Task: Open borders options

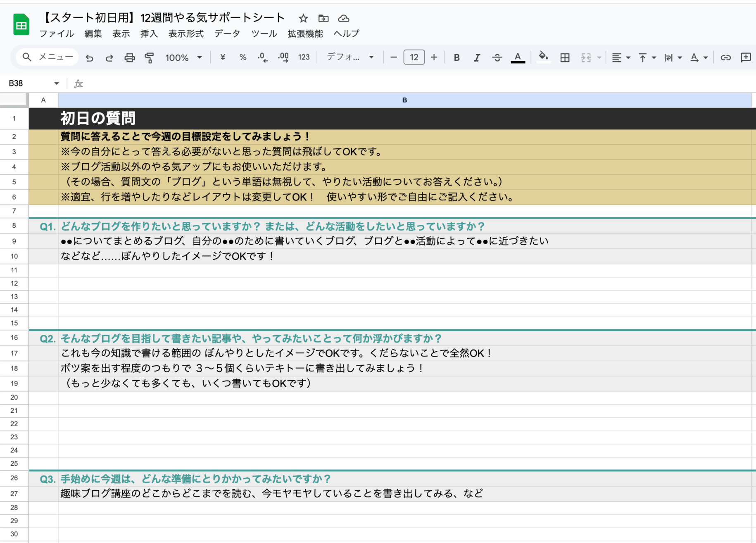Action: coord(565,57)
